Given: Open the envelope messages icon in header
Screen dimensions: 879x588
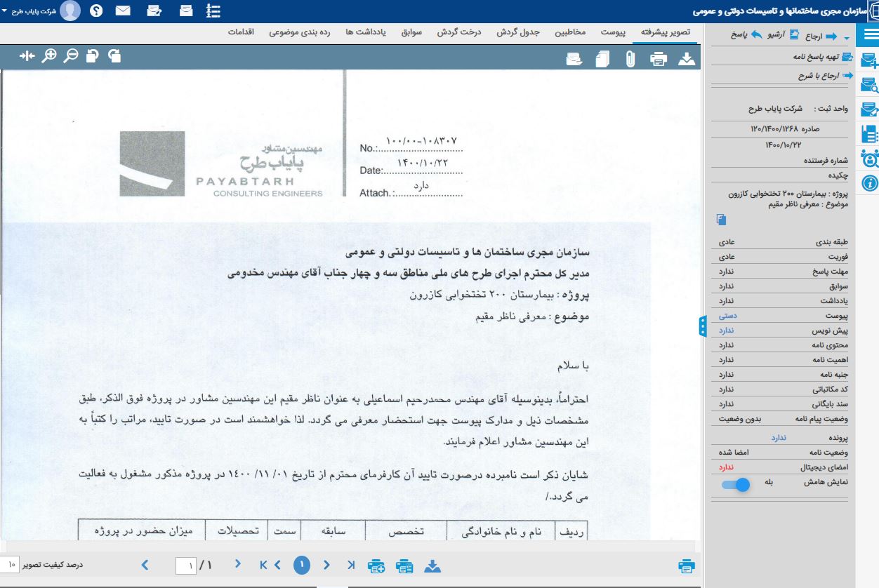Looking at the screenshot, I should point(123,11).
